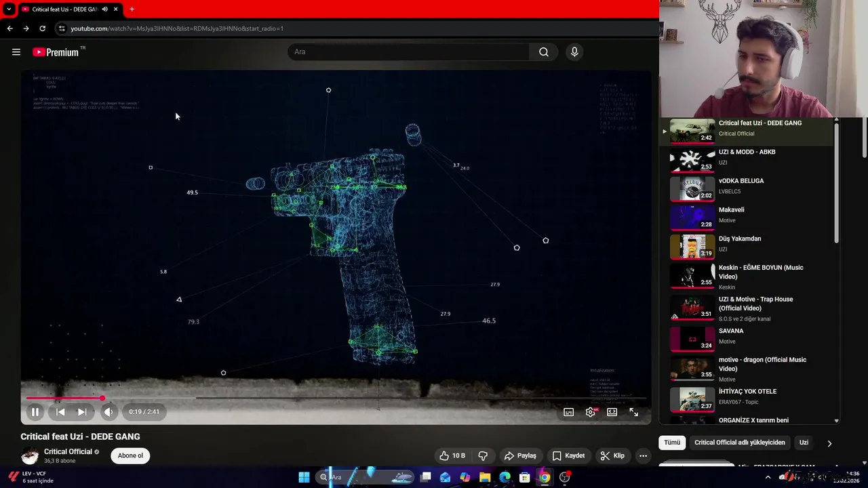Viewport: 868px width, 488px height.
Task: Start voice search with the microphone icon
Action: [x=574, y=52]
